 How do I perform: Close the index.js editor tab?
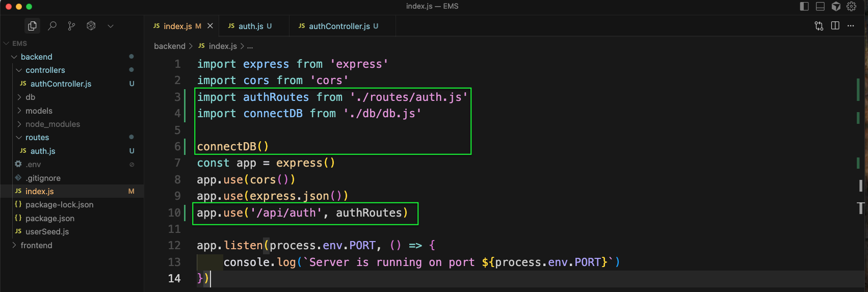tap(210, 25)
